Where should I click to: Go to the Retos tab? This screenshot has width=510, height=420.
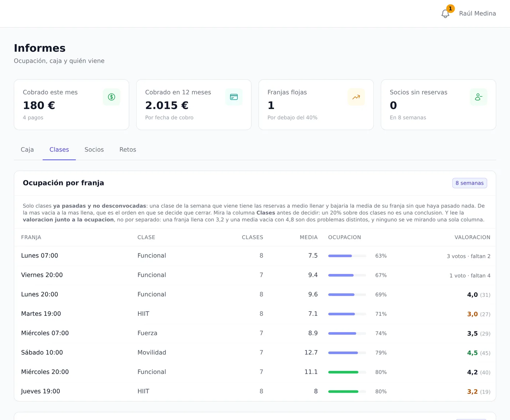click(128, 150)
